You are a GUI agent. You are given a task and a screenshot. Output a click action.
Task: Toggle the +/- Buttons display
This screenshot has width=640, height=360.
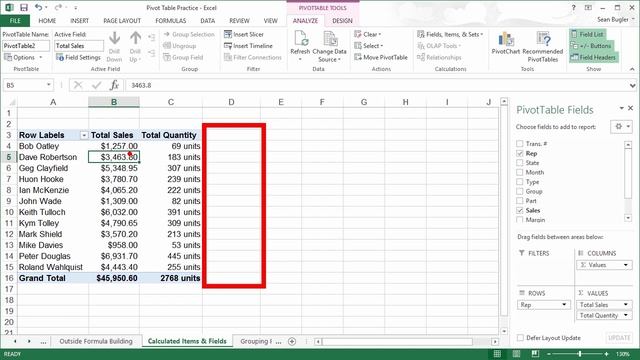point(591,46)
